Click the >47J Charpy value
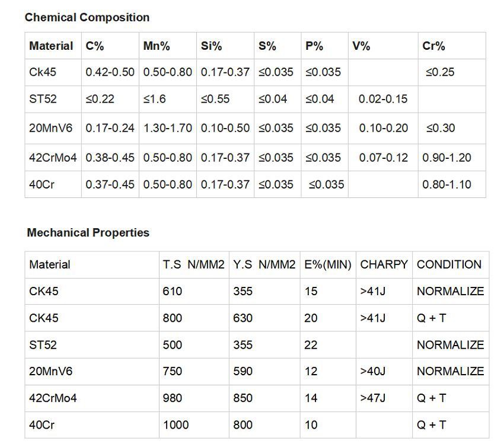 [x=372, y=398]
